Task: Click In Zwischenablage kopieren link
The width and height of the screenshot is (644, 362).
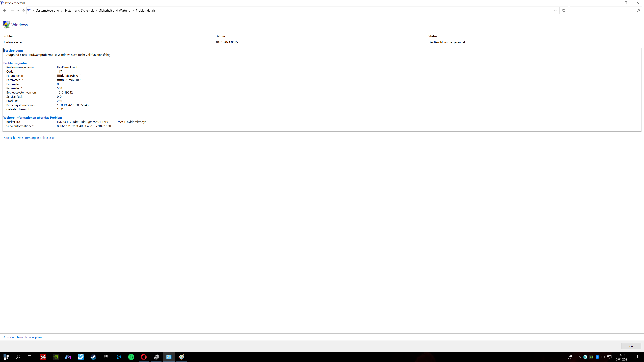Action: pos(25,337)
